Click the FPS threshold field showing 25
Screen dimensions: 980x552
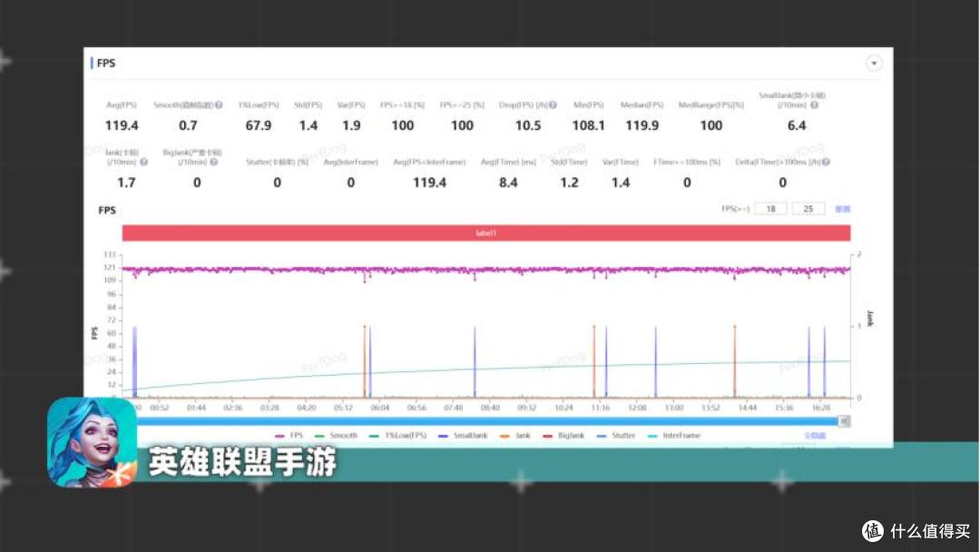click(808, 209)
